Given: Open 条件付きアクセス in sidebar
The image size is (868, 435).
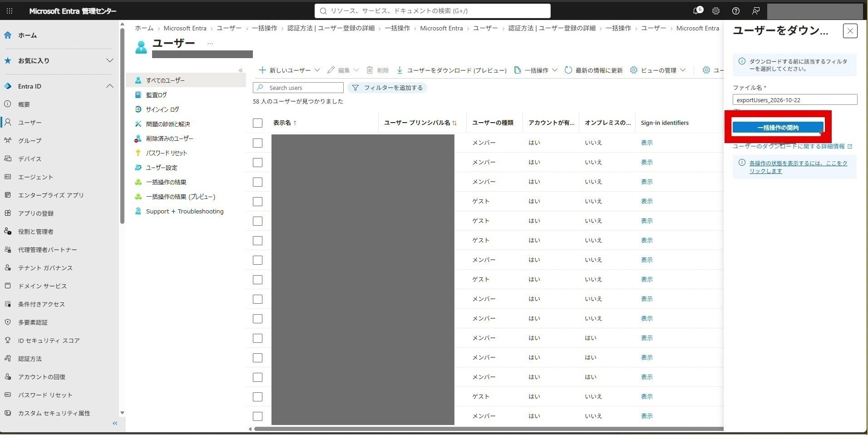Looking at the screenshot, I should tap(41, 304).
